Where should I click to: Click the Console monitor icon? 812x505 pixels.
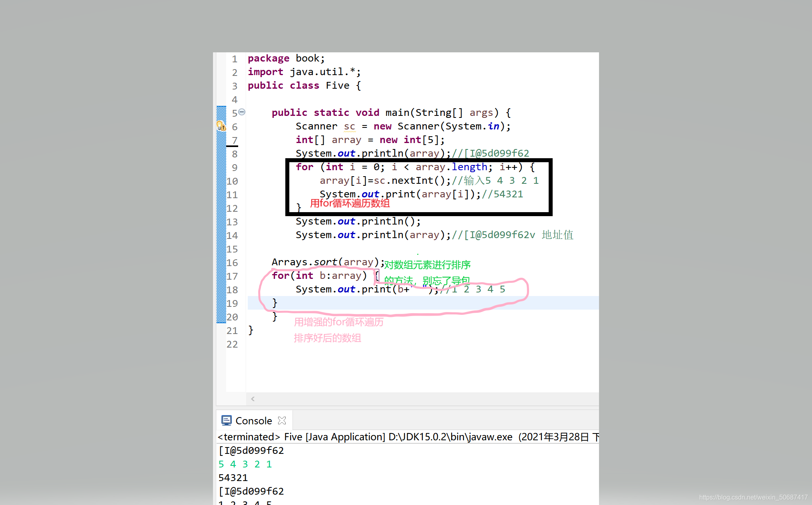(227, 420)
